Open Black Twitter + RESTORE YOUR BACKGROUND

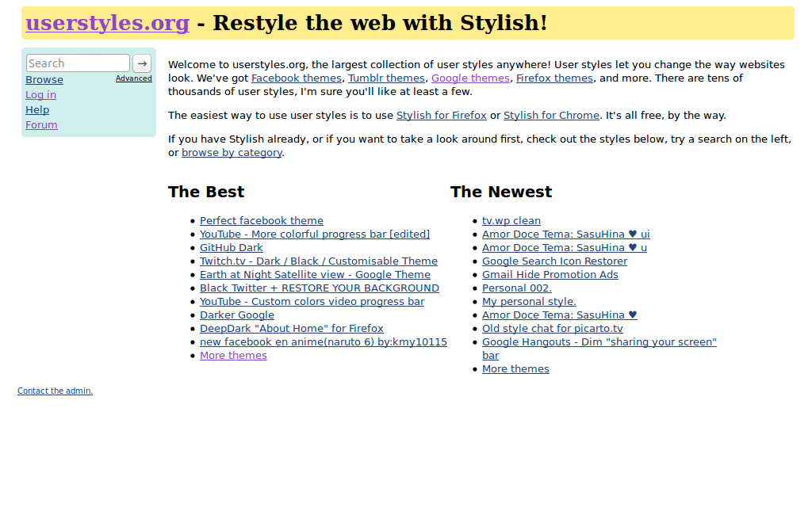click(320, 288)
